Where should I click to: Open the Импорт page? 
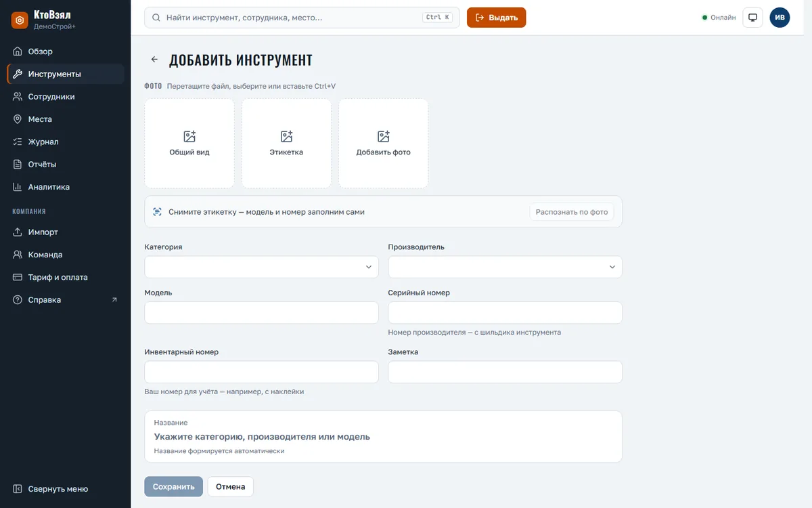pos(66,232)
